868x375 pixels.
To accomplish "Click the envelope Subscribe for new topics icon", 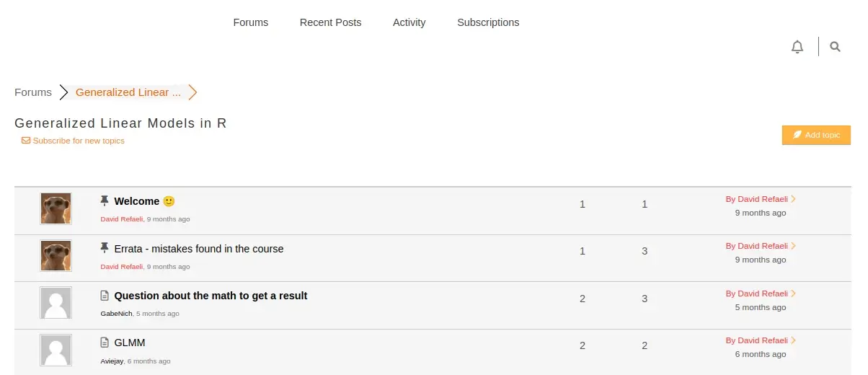I will (26, 141).
